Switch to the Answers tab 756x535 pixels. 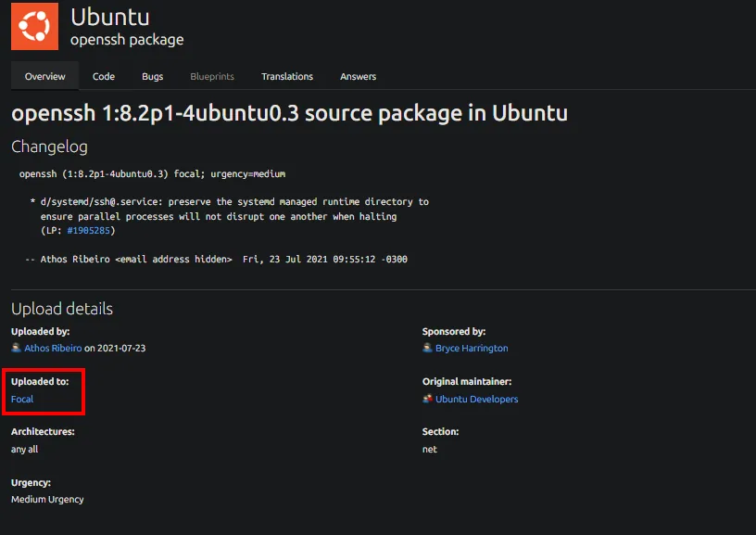(358, 76)
